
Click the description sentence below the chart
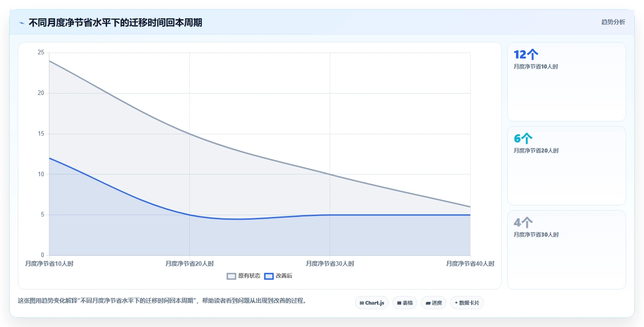(x=162, y=301)
